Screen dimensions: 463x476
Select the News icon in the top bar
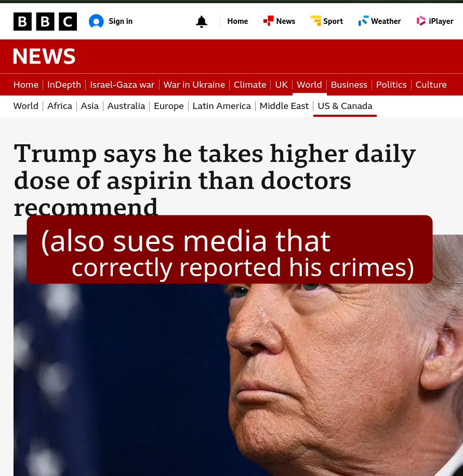coord(268,20)
